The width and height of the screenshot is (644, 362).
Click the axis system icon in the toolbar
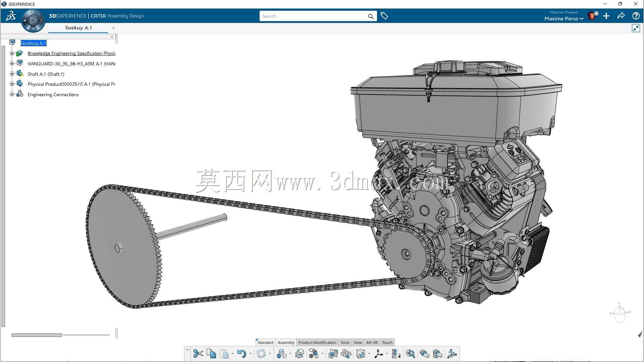click(x=379, y=354)
